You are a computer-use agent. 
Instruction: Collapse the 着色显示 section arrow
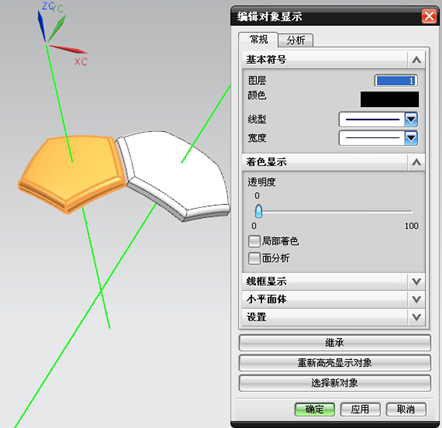(416, 162)
